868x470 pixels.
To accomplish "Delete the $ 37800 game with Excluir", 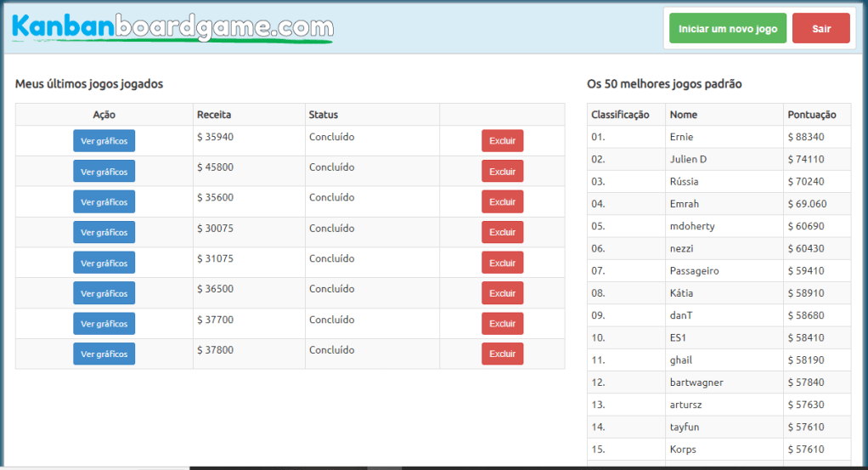I will [x=502, y=354].
